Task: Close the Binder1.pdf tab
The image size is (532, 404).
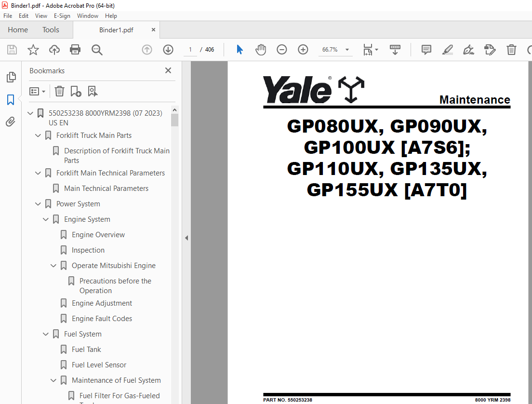Action: pyautogui.click(x=153, y=30)
